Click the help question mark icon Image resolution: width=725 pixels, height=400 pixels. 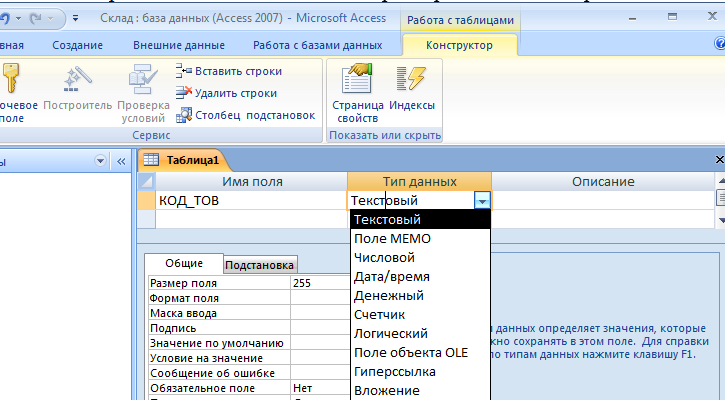click(x=720, y=43)
